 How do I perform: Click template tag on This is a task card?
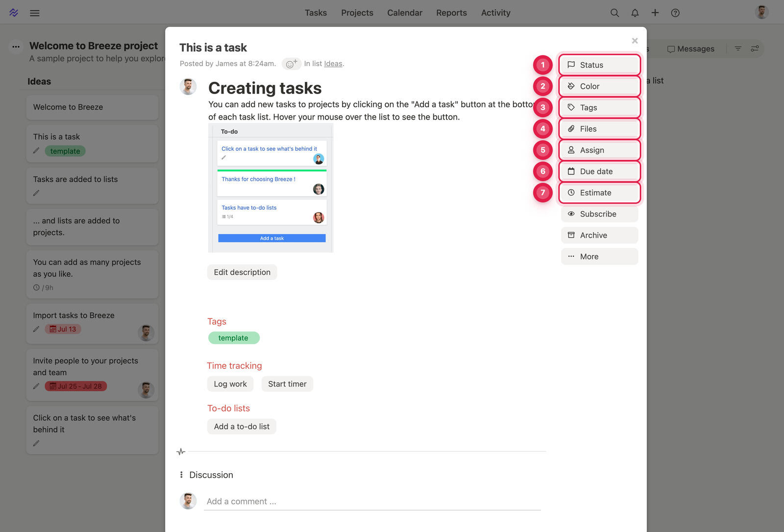click(x=65, y=151)
